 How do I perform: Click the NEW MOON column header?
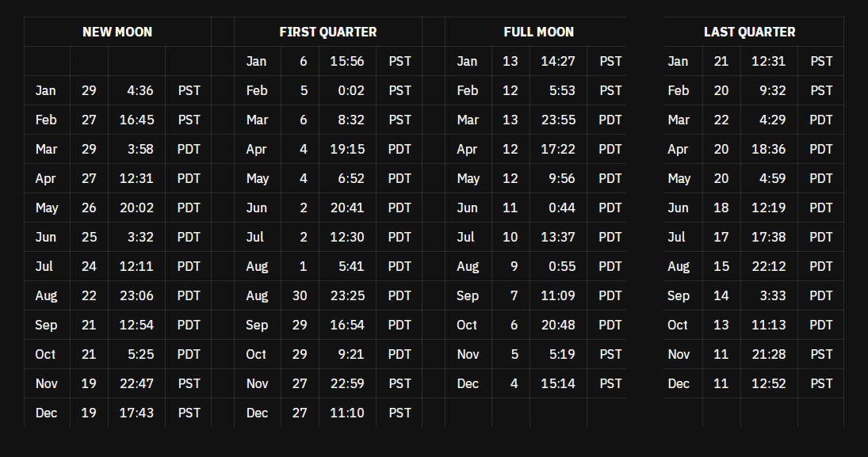click(x=117, y=32)
